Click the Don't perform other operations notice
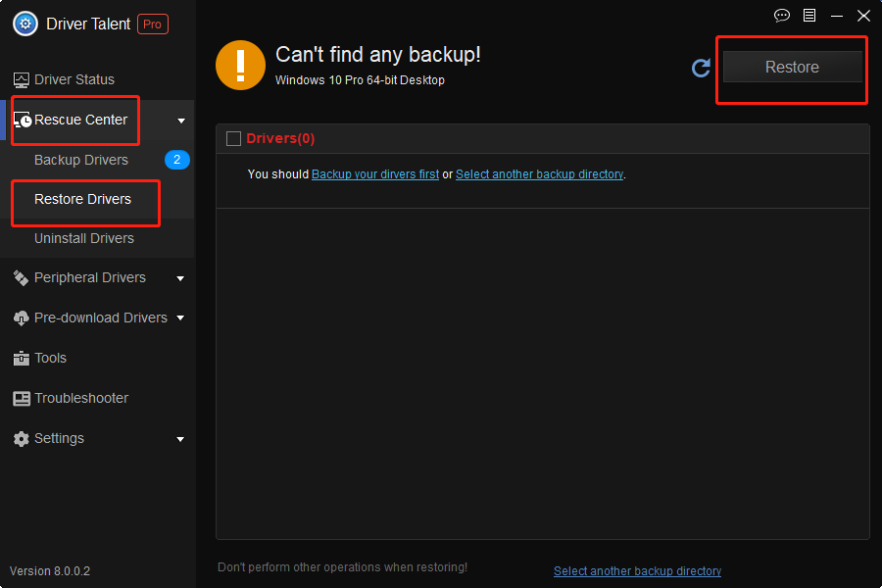This screenshot has width=882, height=588. click(x=343, y=567)
